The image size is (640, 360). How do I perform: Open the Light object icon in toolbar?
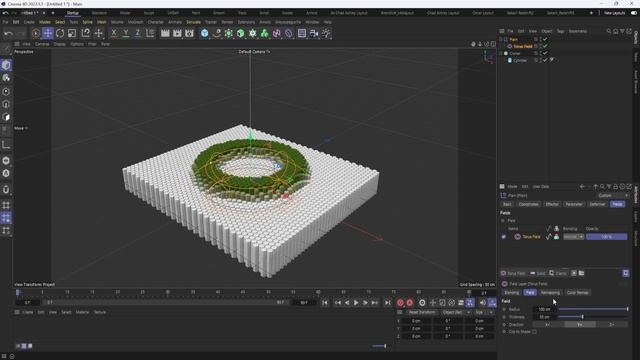[x=326, y=33]
